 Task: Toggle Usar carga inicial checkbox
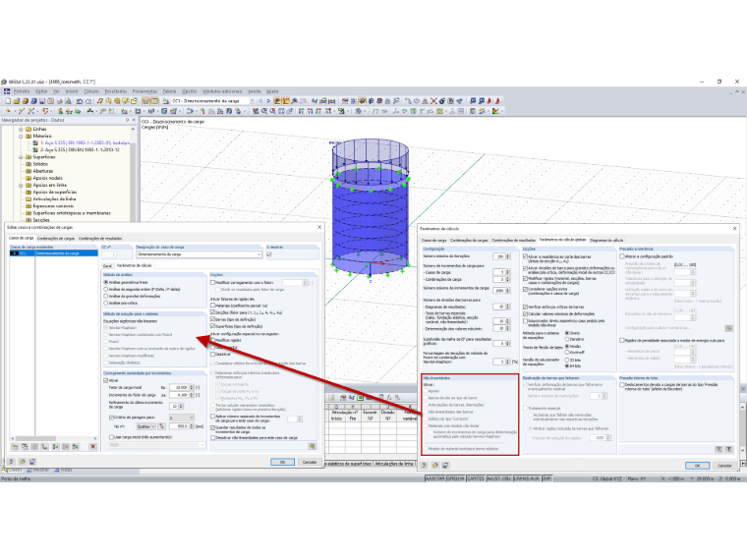pos(111,436)
